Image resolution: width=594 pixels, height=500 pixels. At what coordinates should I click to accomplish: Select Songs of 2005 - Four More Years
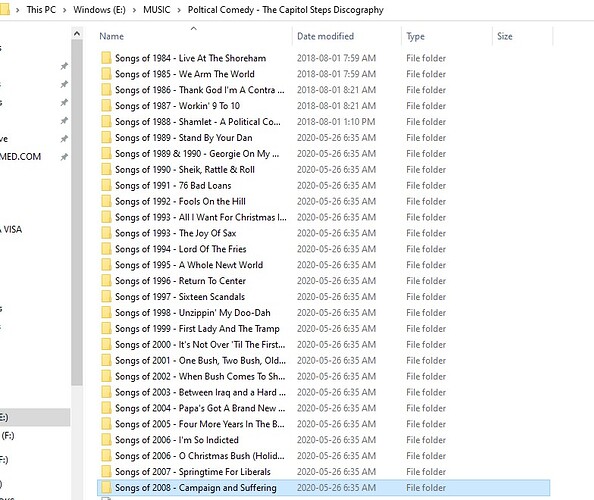(x=200, y=424)
